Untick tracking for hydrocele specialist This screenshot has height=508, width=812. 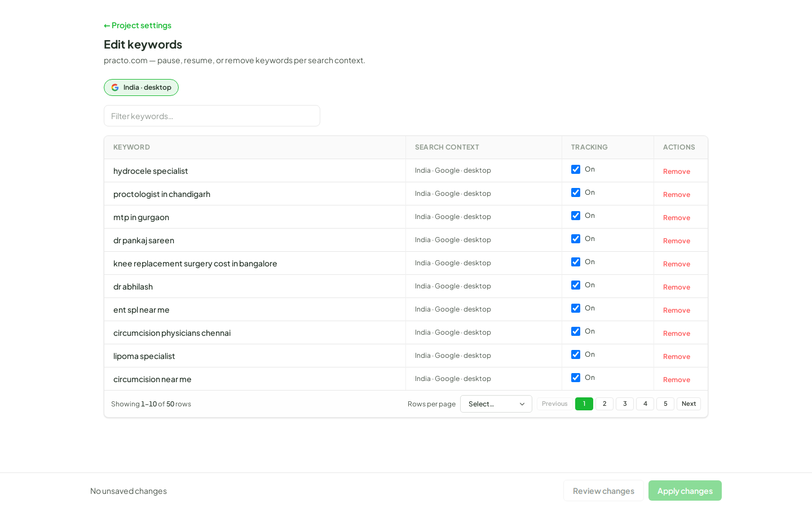coord(576,169)
